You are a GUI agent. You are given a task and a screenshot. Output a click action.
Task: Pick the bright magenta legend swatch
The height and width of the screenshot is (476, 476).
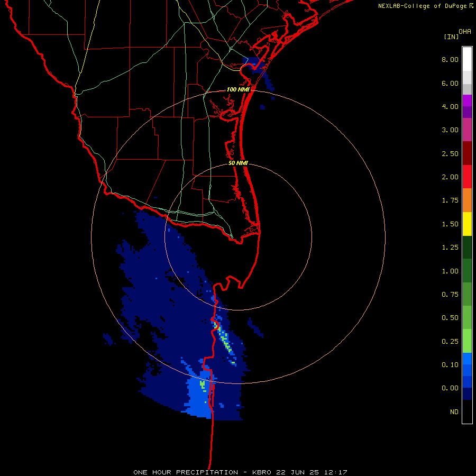coord(467,100)
